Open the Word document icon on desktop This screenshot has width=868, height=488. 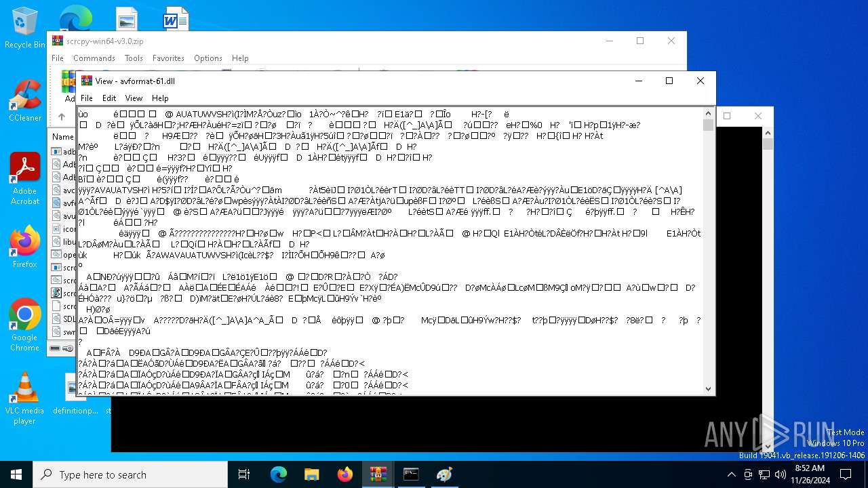(176, 19)
